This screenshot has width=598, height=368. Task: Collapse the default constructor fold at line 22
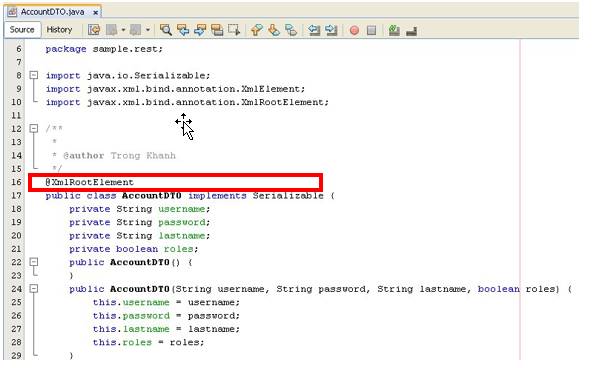point(34,262)
